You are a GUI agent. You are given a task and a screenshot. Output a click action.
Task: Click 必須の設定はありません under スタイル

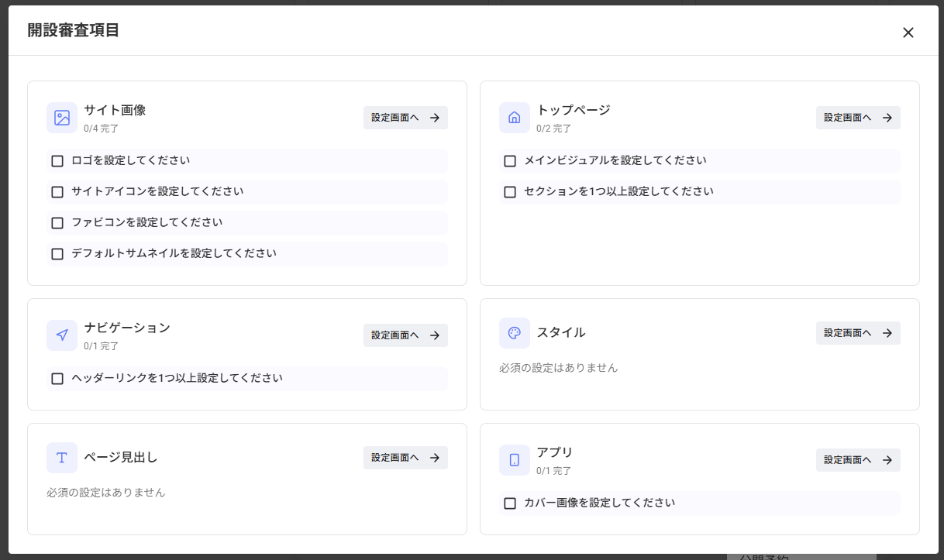point(559,368)
